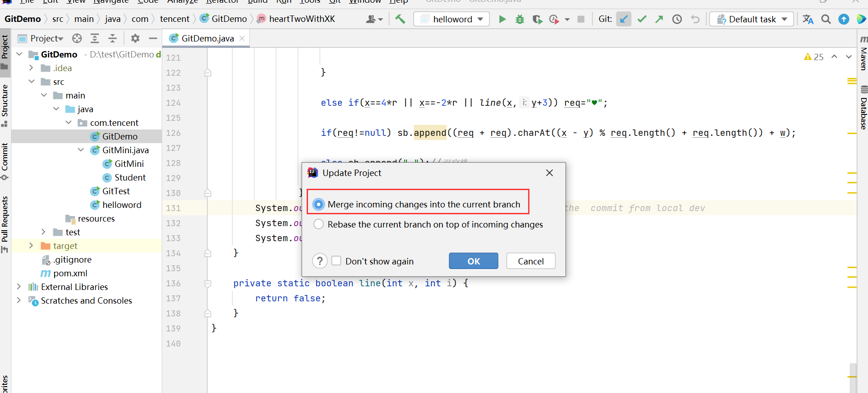
Task: Click the stop run square icon
Action: point(581,19)
